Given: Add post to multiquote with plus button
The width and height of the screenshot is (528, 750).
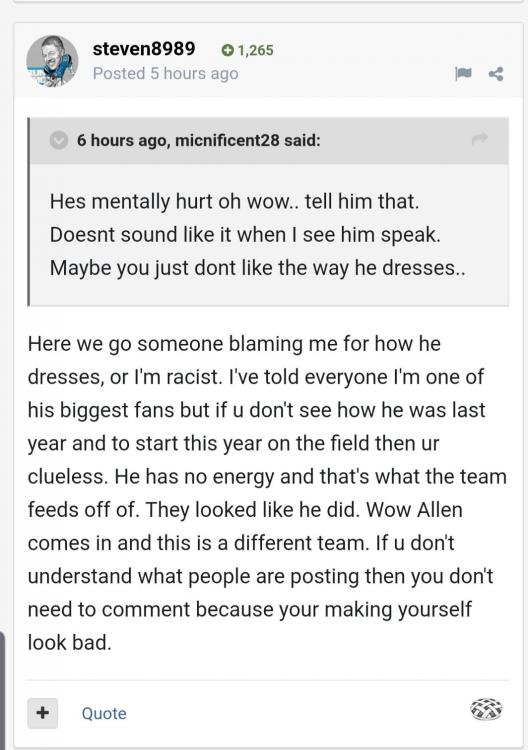Looking at the screenshot, I should point(43,713).
